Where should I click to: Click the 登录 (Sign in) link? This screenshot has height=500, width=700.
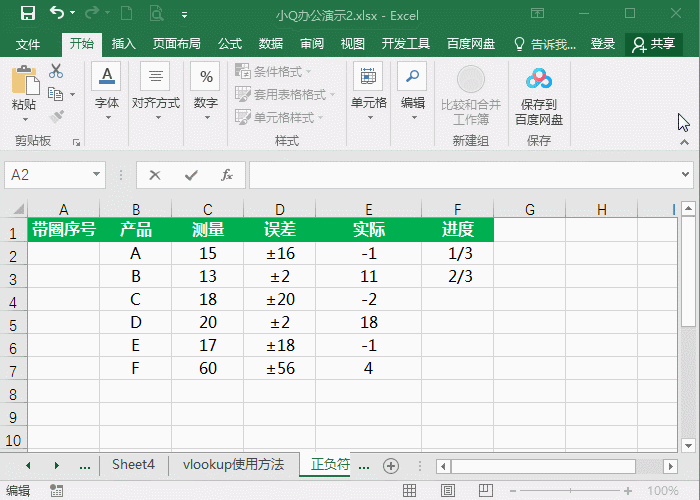(603, 44)
